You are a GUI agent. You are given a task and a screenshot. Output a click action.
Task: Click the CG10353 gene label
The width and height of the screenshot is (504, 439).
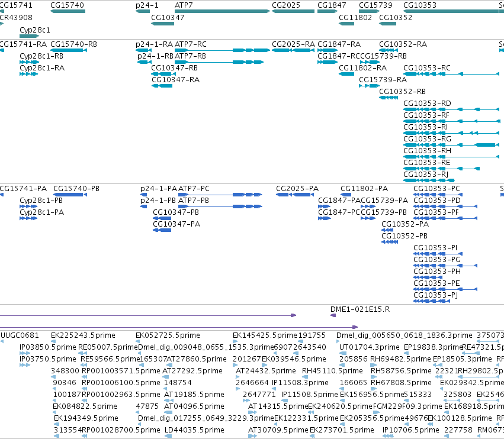coord(420,5)
